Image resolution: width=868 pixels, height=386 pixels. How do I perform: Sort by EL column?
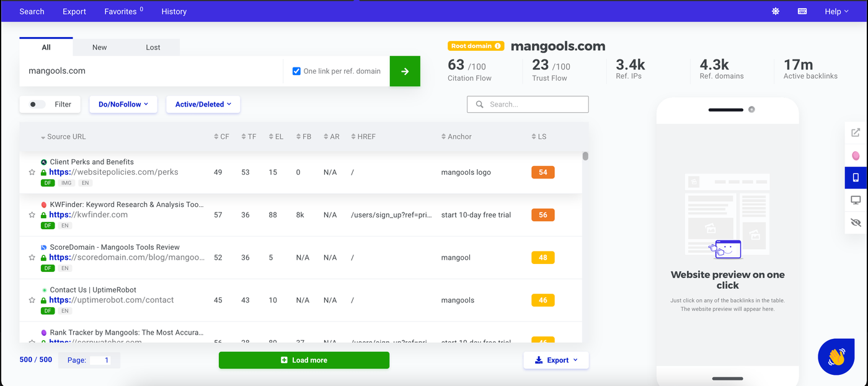click(276, 136)
